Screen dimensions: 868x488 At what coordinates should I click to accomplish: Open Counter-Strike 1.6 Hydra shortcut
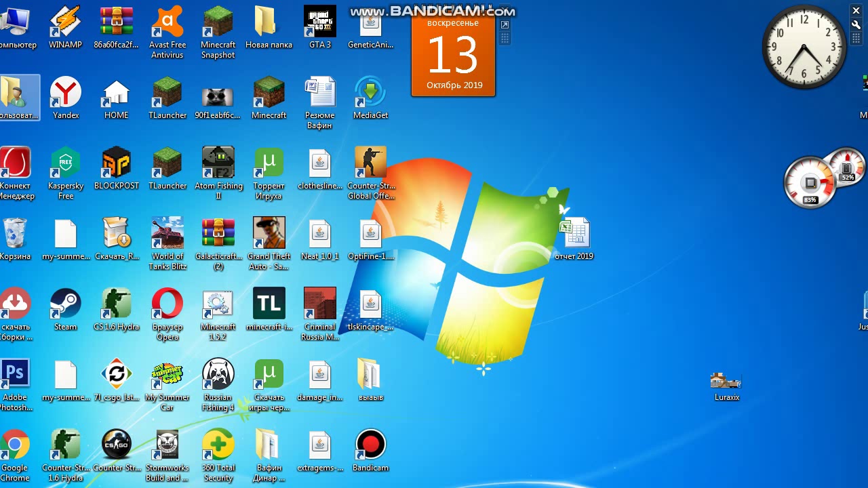(x=66, y=455)
